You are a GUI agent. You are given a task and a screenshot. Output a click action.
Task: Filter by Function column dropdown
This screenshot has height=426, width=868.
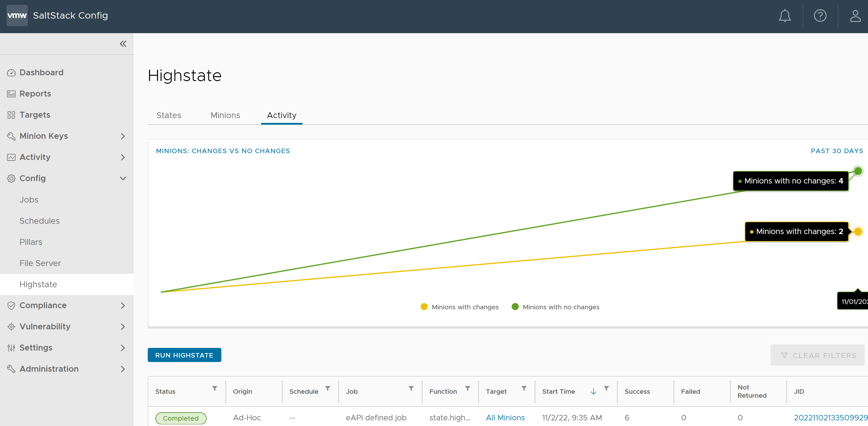(x=468, y=389)
